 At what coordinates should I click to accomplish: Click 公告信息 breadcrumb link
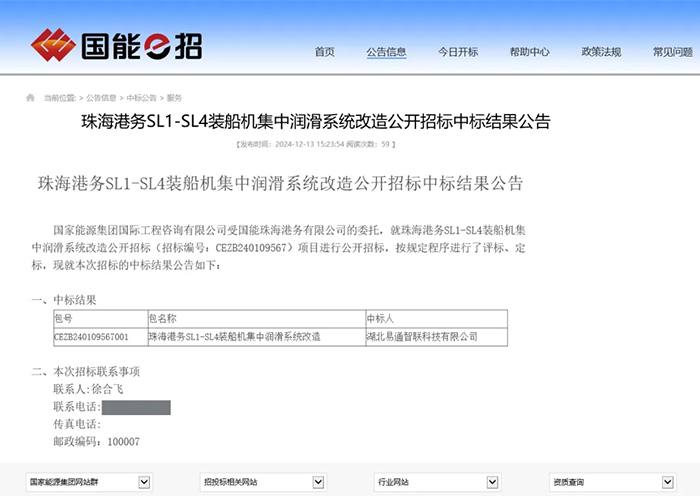(101, 98)
